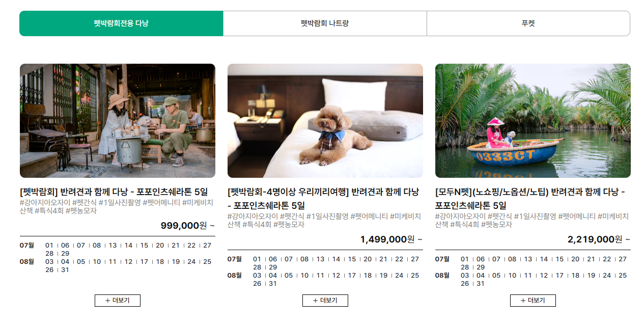Click hashtags under the first product title
Screen dimensions: 644x324
coord(117,206)
